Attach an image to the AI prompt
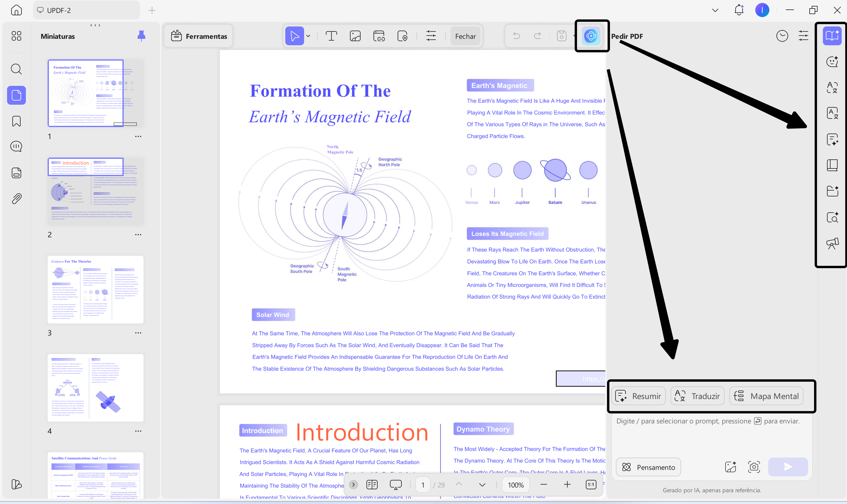The width and height of the screenshot is (847, 504). click(x=730, y=467)
